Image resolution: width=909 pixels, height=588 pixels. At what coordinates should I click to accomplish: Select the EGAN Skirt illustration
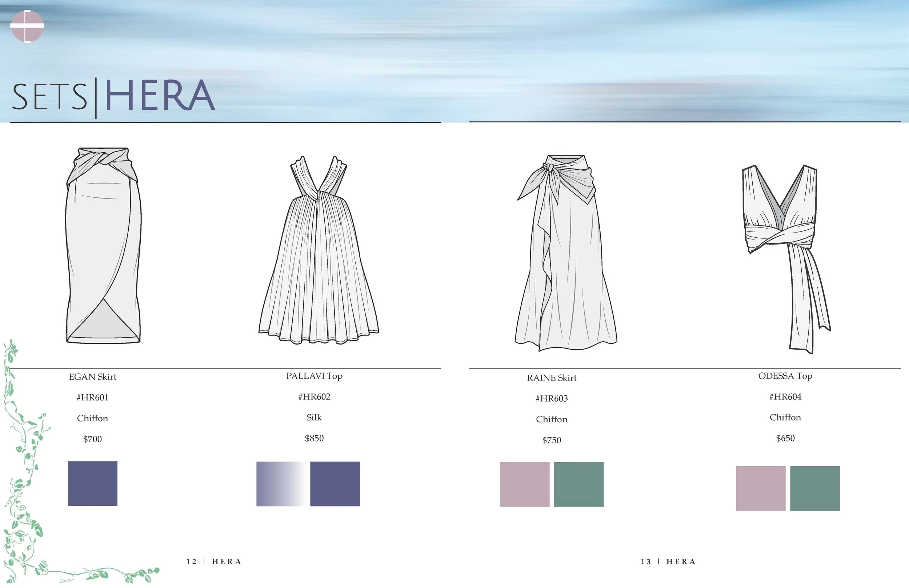point(103,245)
